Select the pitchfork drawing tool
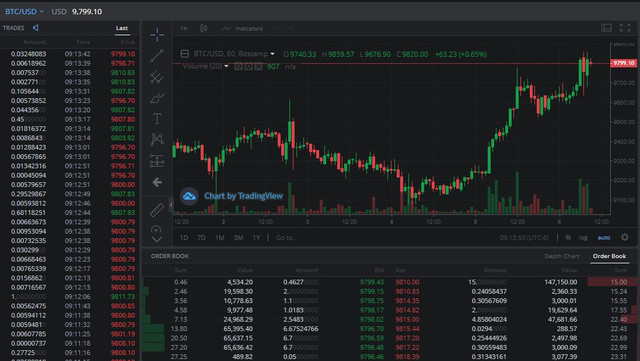This screenshot has height=361, width=640. click(x=157, y=77)
